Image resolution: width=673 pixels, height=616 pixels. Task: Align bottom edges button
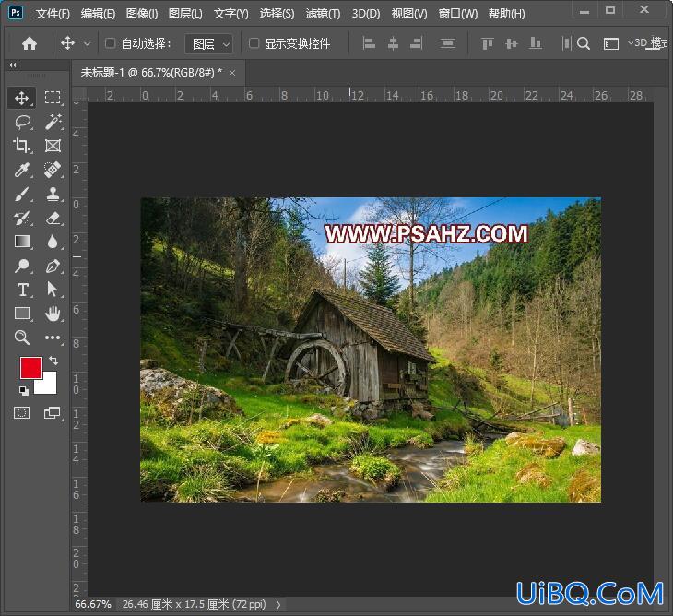coord(536,43)
